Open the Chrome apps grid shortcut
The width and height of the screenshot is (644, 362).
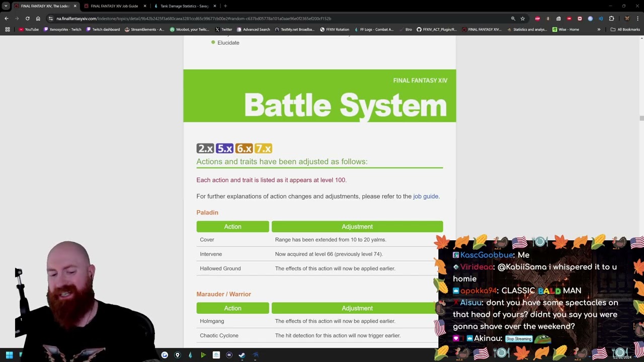pyautogui.click(x=8, y=30)
